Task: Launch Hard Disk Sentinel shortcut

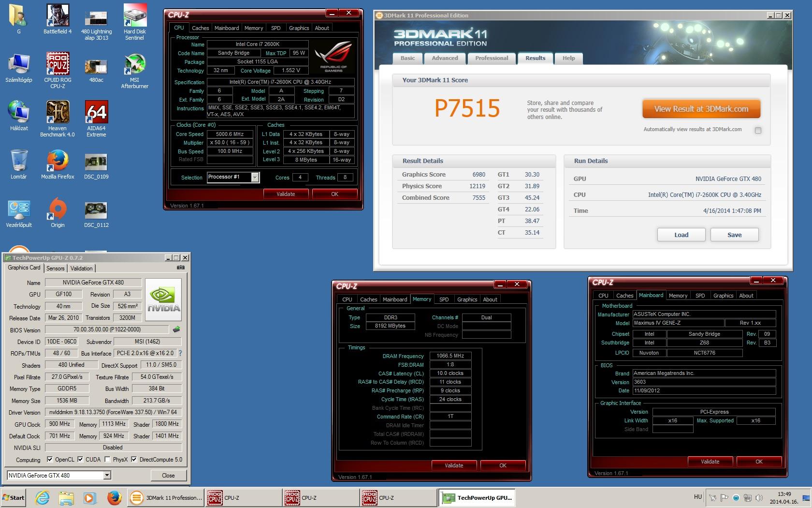Action: (134, 23)
